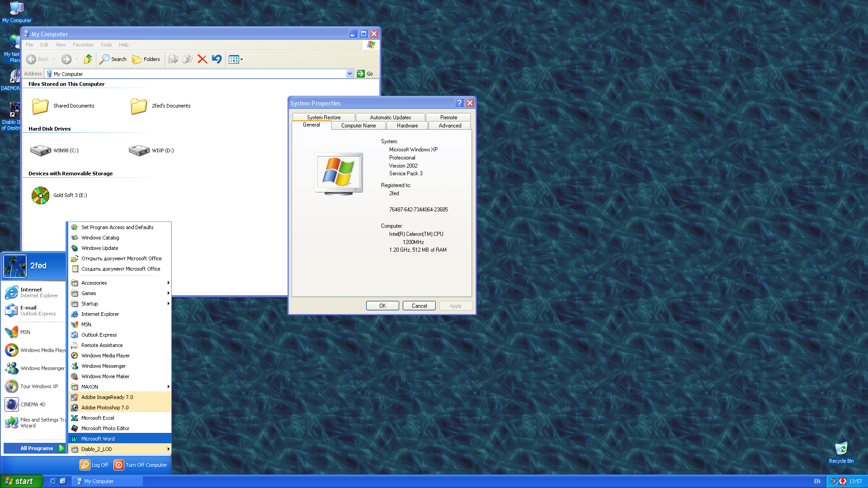Click the user picture next to 2fed

point(15,266)
